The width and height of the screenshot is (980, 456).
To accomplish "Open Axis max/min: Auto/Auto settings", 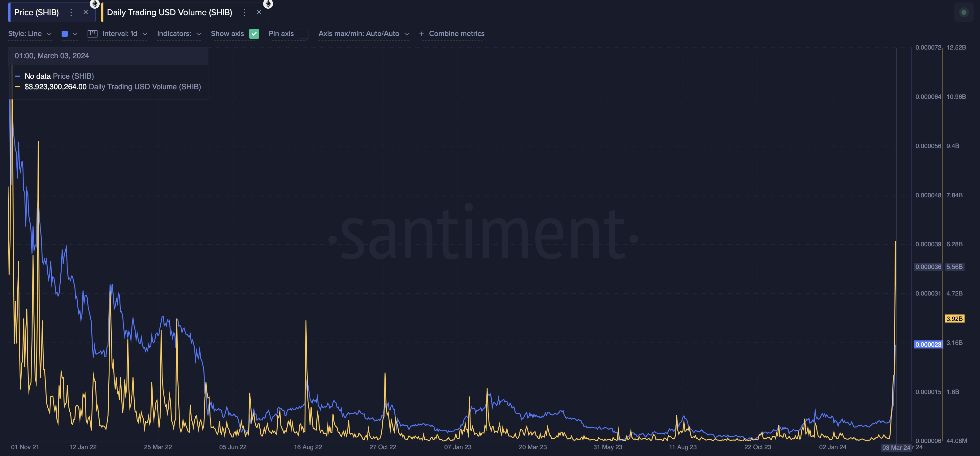I will point(364,33).
